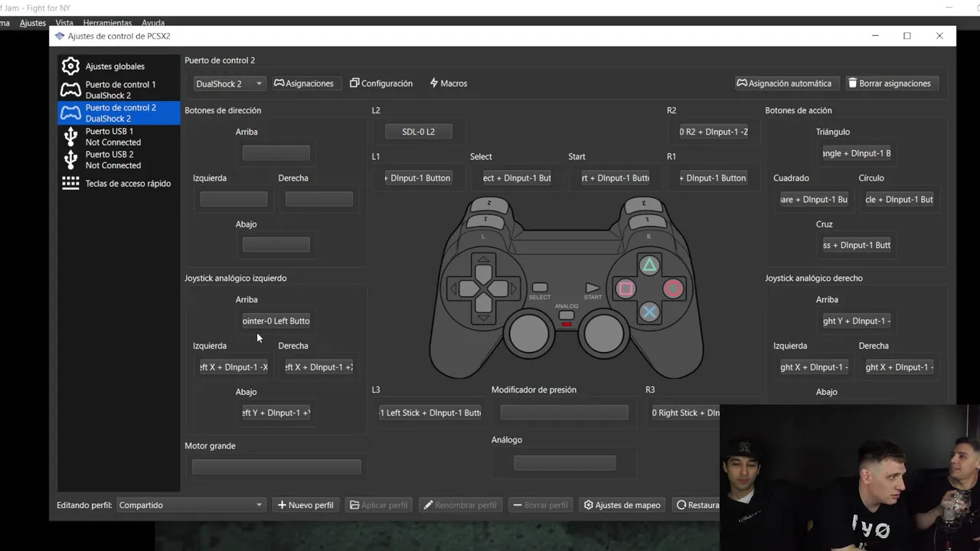Click the right analog stick on controller image
980x551 pixels.
coord(604,334)
